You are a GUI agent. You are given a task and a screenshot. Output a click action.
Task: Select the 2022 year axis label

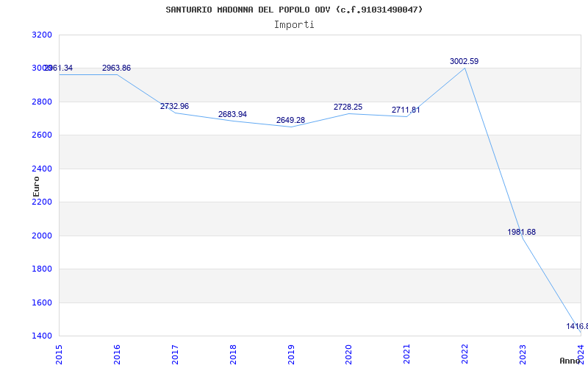465,355
